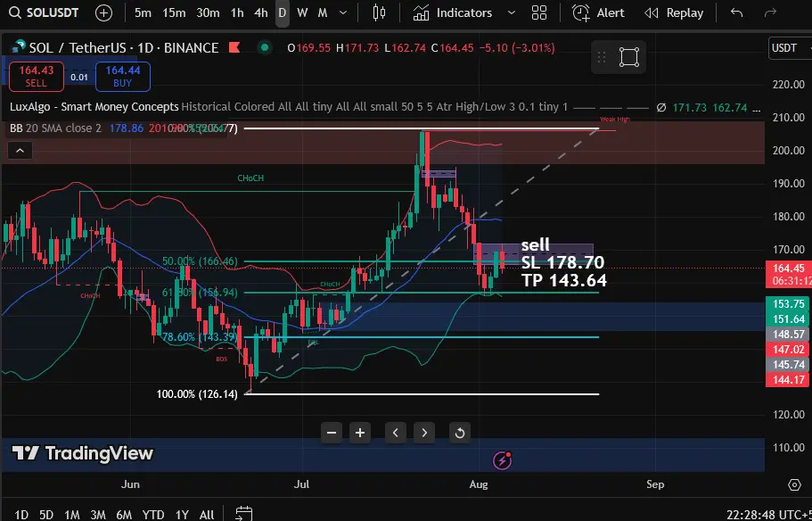
Task: Select the daily D timeframe
Action: [x=283, y=13]
